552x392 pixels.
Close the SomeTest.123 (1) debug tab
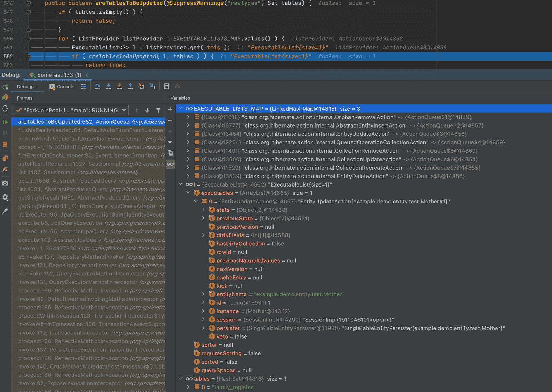click(86, 75)
